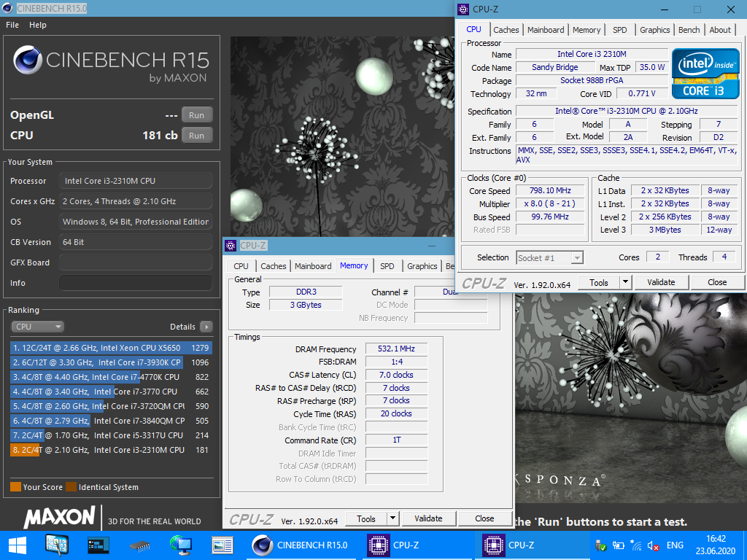Expand Tools dropdown arrow in Memory CPU-Z window
Viewport: 747px width, 560px height.
coord(393,518)
